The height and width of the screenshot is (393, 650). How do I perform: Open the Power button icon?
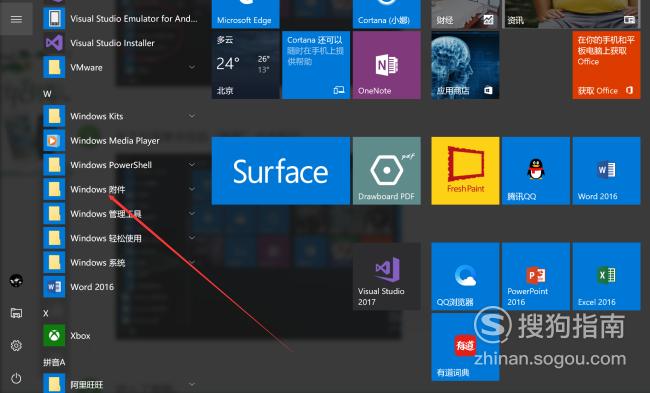16,378
